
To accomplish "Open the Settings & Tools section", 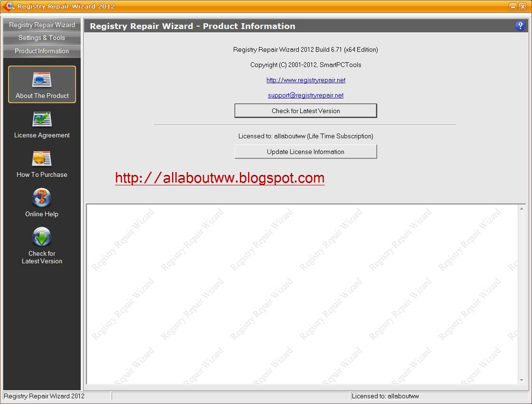I will click(42, 38).
